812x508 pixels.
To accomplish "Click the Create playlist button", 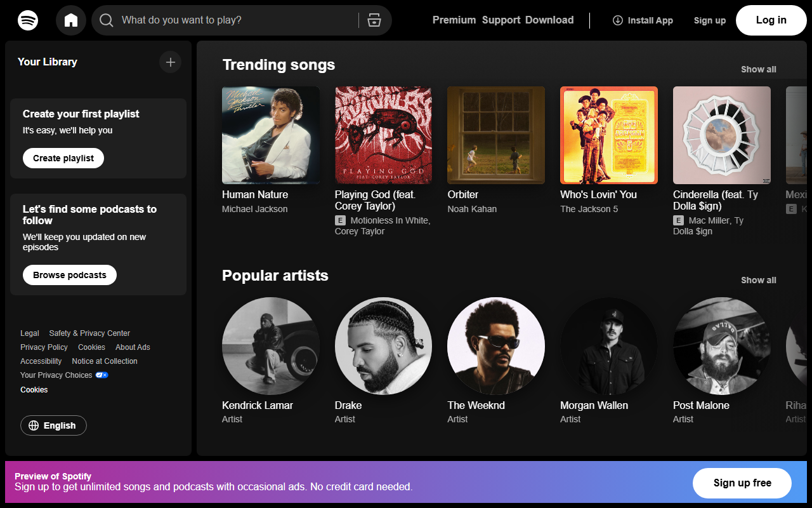I will (x=63, y=158).
